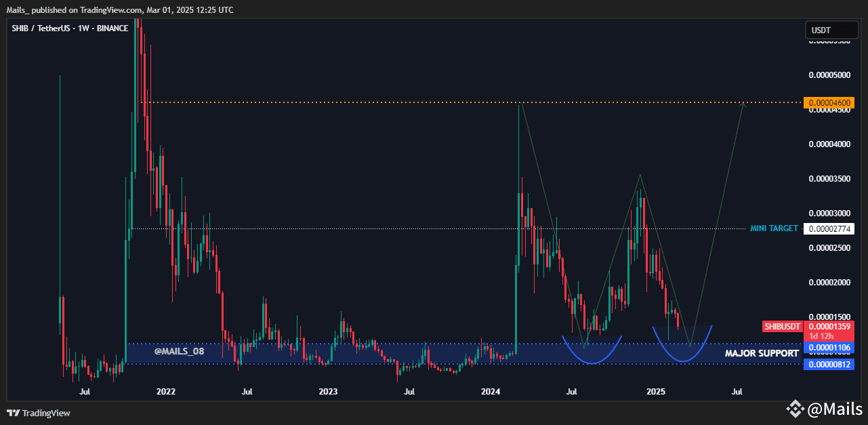Click the 0.00005000 price axis value
Viewport: 868px width, 425px height.
click(829, 75)
